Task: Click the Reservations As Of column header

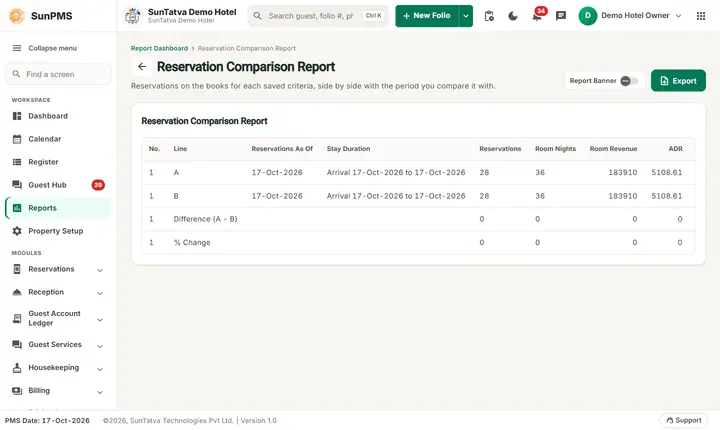Action: 282,149
